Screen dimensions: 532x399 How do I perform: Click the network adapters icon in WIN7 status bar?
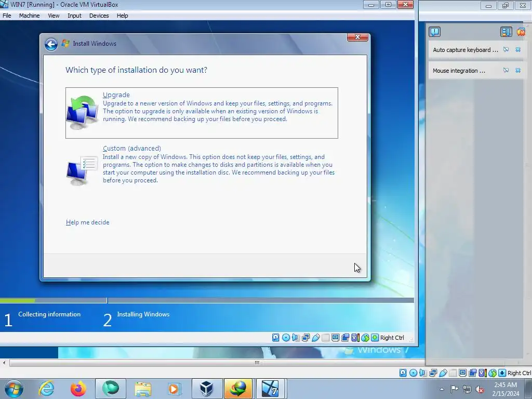click(x=305, y=338)
